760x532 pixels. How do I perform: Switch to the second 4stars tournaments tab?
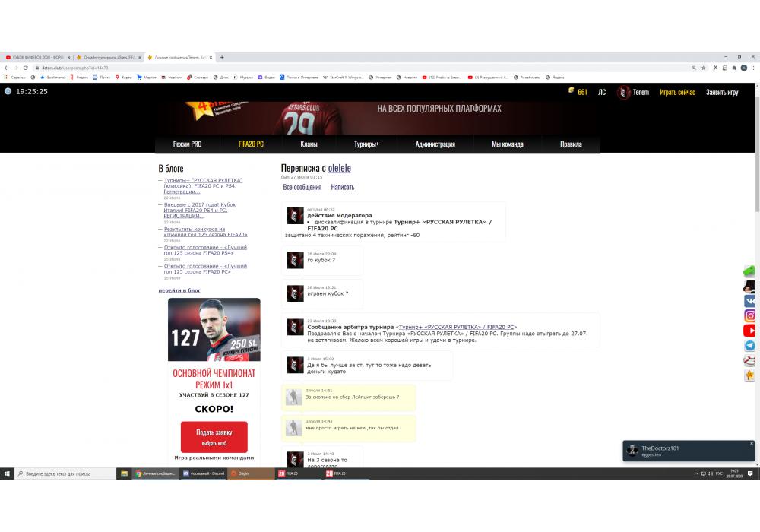pos(109,57)
